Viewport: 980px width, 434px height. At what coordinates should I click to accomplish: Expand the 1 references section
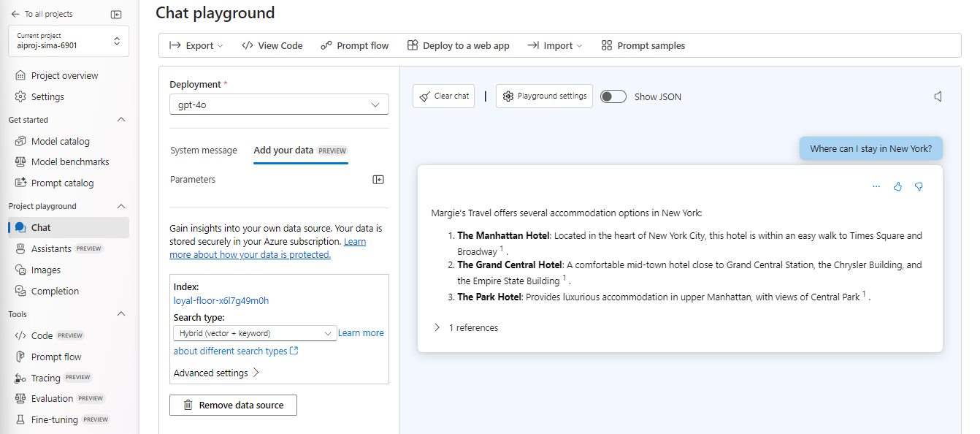click(x=466, y=327)
